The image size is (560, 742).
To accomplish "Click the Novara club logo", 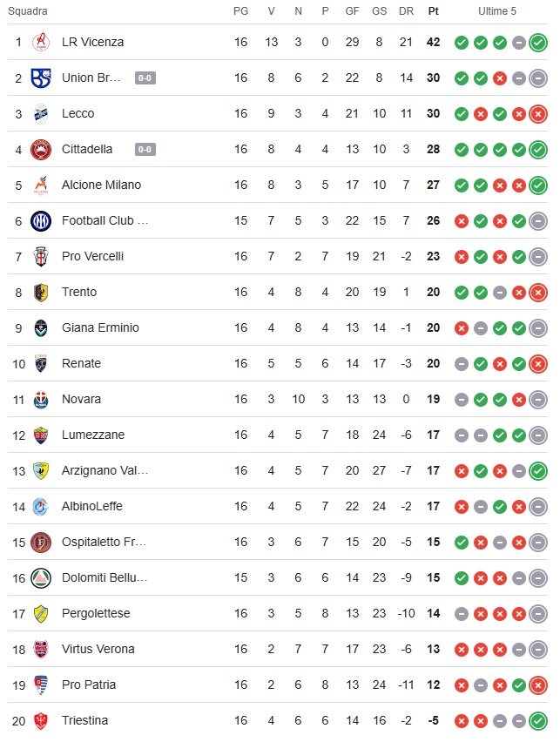I will (x=41, y=399).
